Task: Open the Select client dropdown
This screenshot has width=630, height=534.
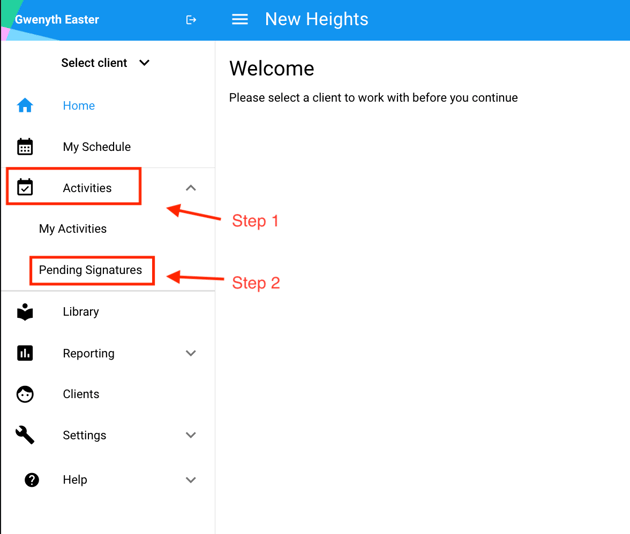Action: (x=106, y=63)
